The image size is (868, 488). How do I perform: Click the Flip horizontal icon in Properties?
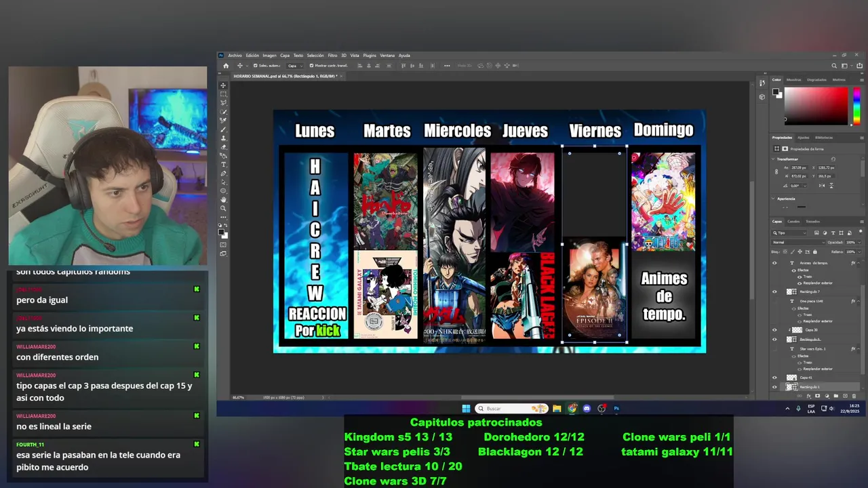[x=822, y=186]
